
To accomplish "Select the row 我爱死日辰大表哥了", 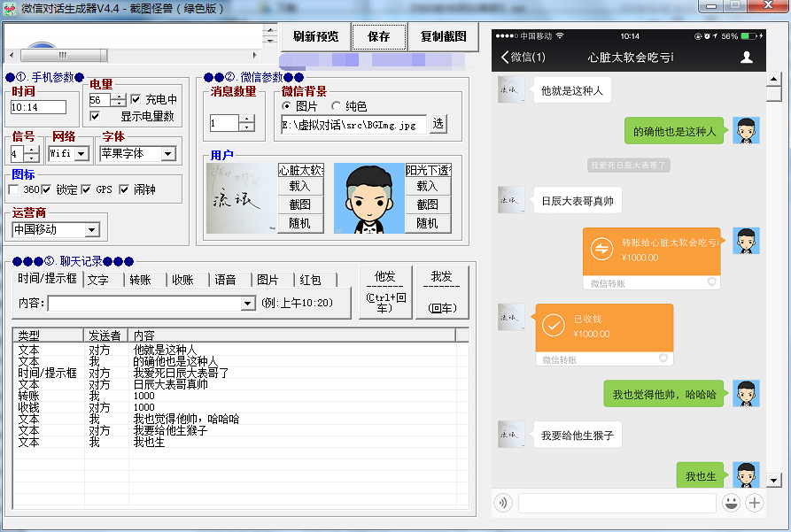I will tap(241, 374).
